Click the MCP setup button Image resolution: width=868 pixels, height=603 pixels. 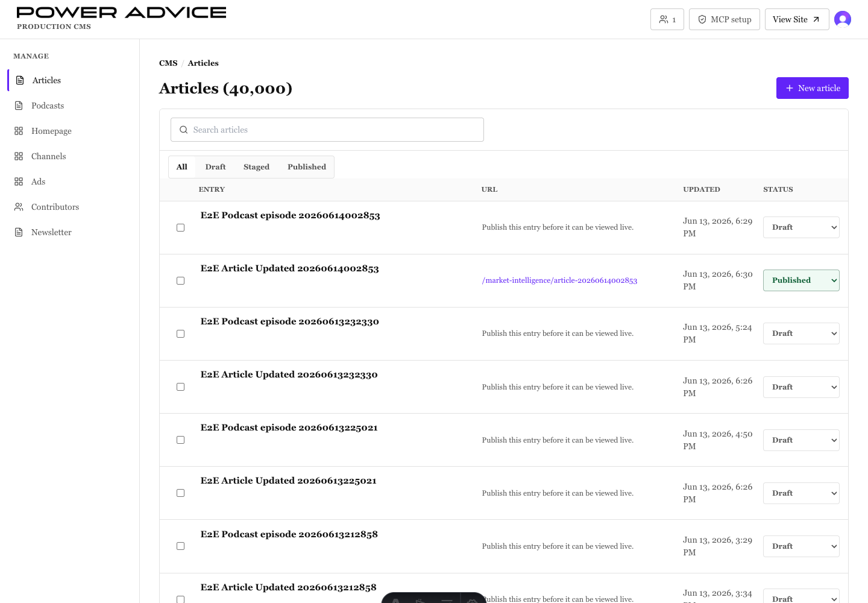tap(725, 19)
